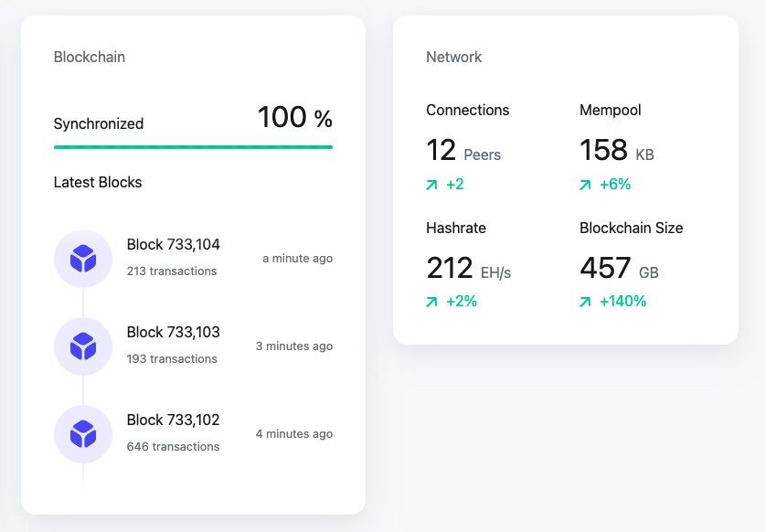Screen dimensions: 766x532
Task: Click the 'Latest Blocks' heading
Action: [x=98, y=182]
